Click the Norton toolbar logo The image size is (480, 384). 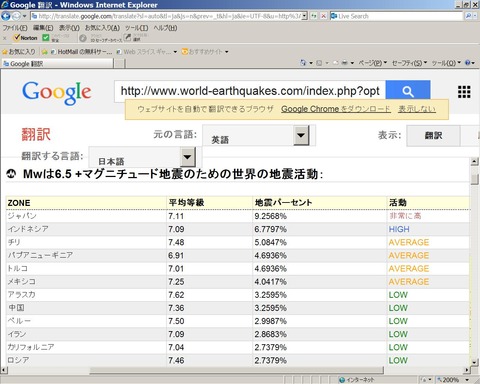click(x=25, y=38)
